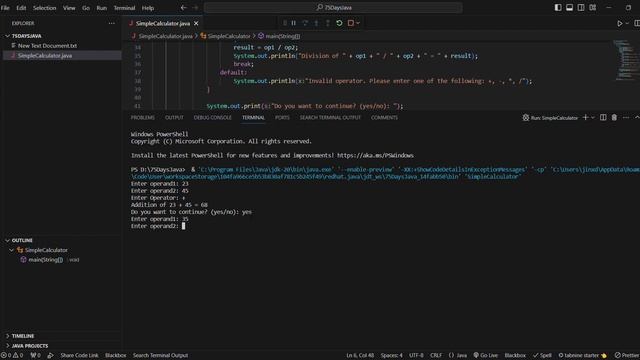
Task: Select SimpleCalculator.java in Explorer
Action: coord(45,56)
